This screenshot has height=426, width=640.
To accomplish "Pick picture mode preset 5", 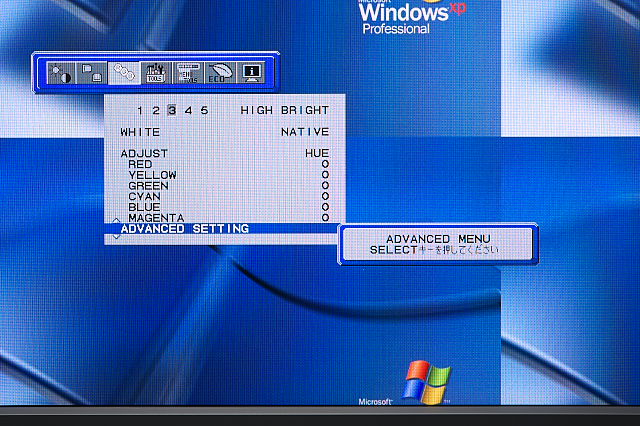I will [x=204, y=111].
